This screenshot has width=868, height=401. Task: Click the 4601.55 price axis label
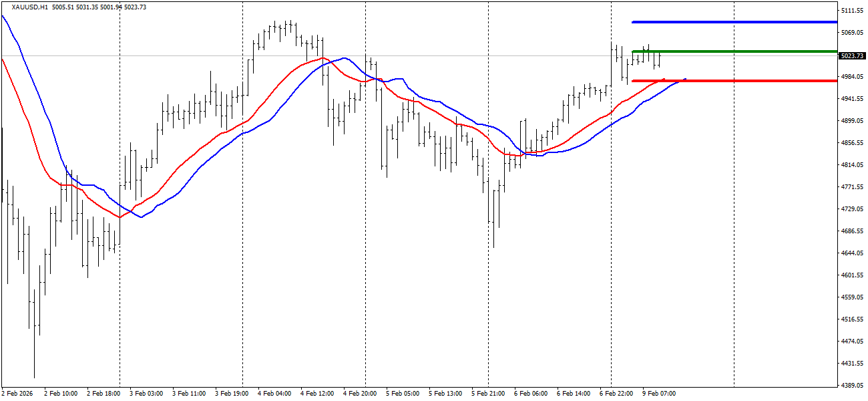pyautogui.click(x=853, y=275)
